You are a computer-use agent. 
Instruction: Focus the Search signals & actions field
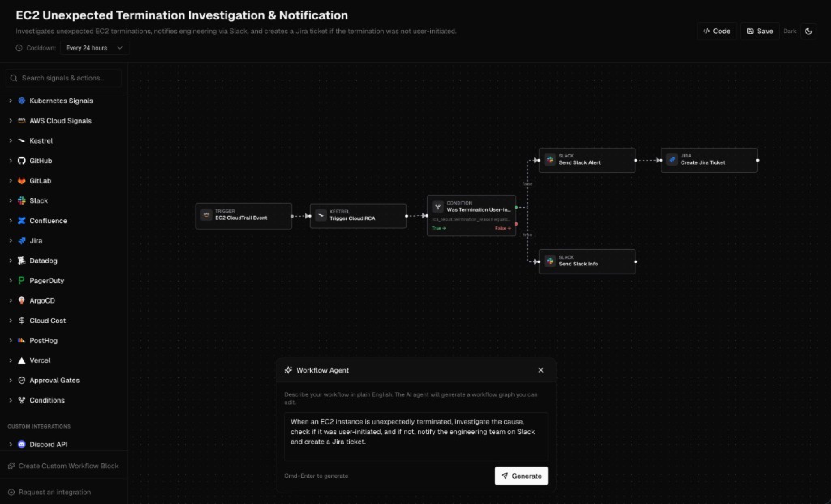pyautogui.click(x=64, y=78)
